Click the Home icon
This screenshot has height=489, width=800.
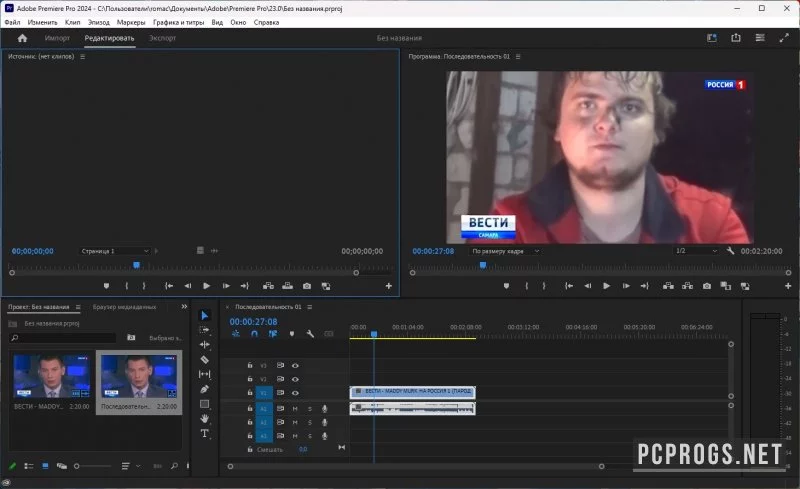[x=22, y=38]
